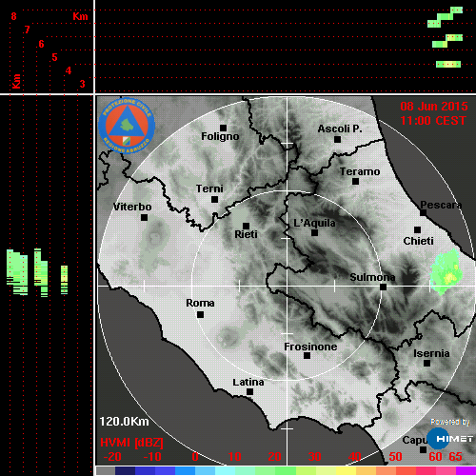Screen dimensions: 476x476
Task: Click the square marker for Rieti
Action: point(246,226)
